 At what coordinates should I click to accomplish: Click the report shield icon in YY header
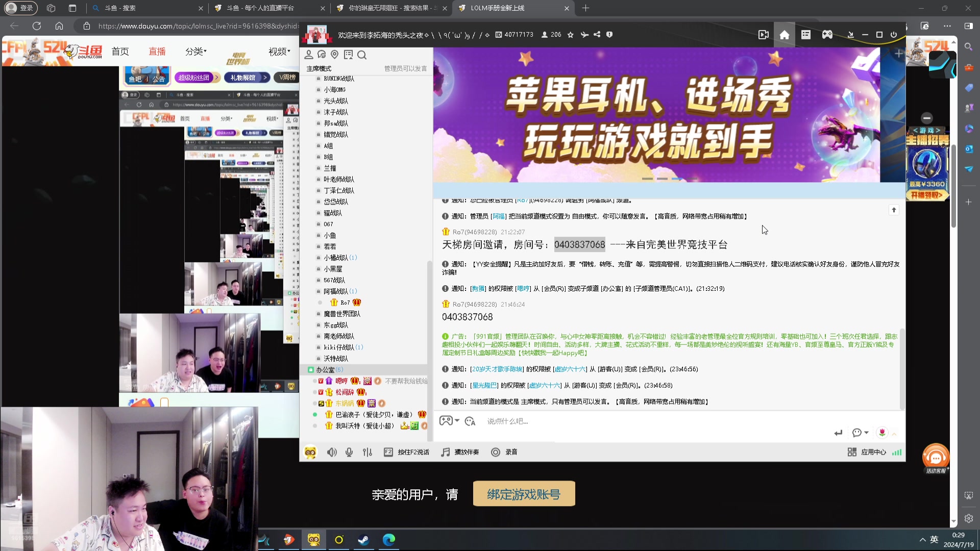(609, 35)
